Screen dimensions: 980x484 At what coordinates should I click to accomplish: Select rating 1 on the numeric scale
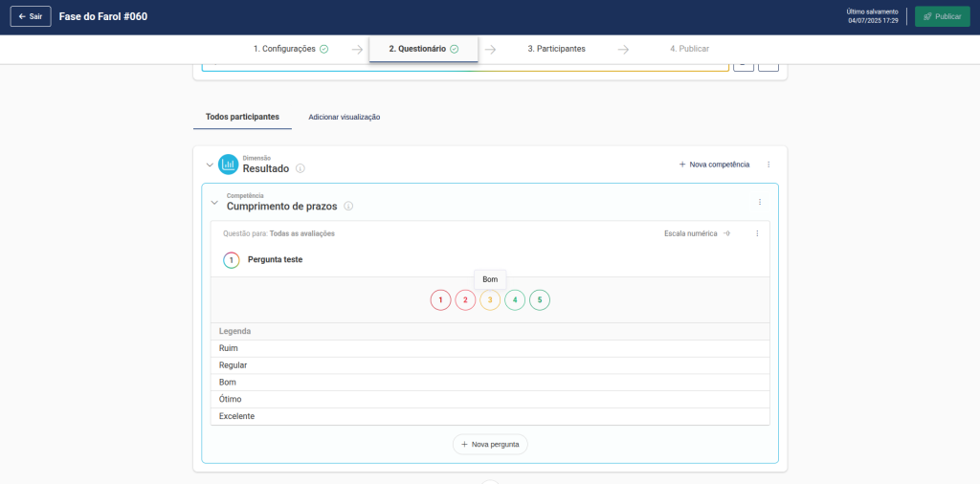440,300
